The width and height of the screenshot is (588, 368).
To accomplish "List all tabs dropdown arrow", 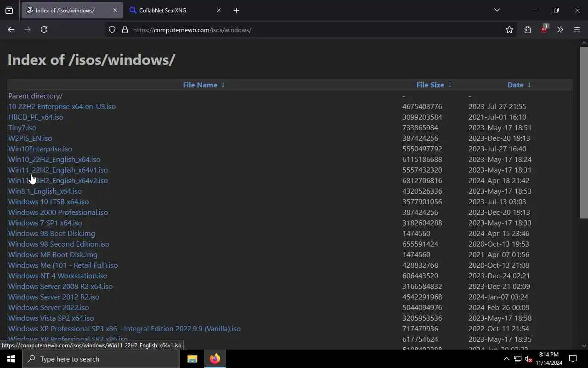I will (497, 10).
